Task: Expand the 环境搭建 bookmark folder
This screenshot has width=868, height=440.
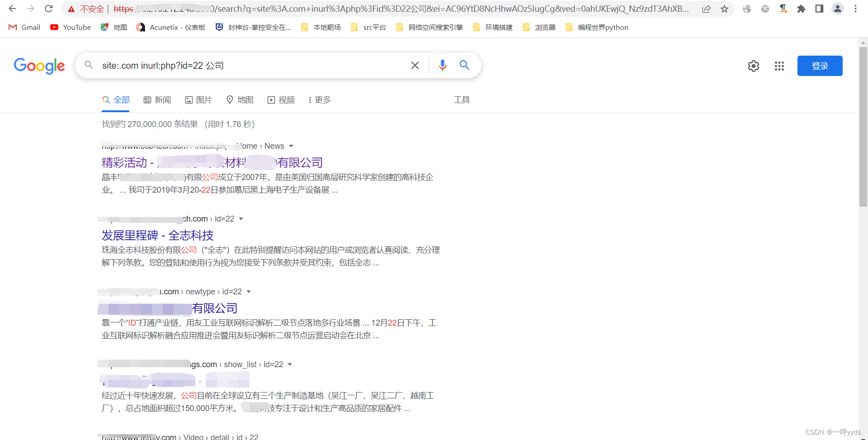Action: (x=493, y=28)
